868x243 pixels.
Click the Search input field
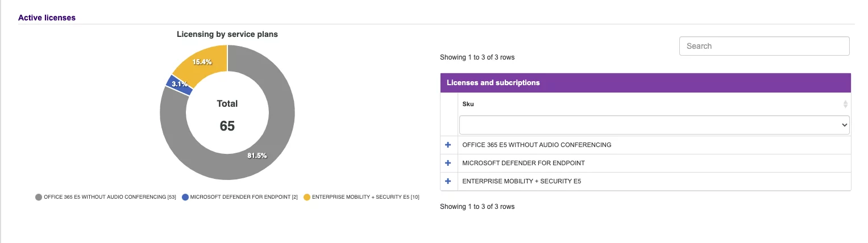pos(765,46)
